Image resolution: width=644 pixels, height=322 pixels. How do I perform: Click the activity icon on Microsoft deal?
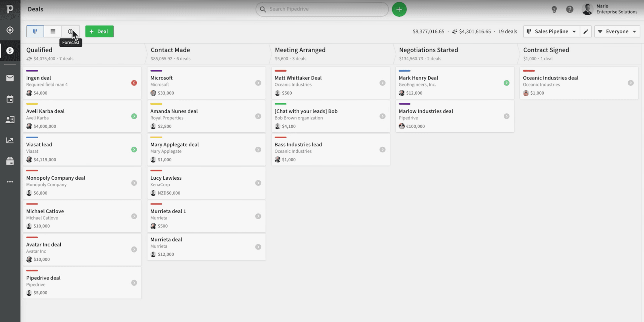258,83
